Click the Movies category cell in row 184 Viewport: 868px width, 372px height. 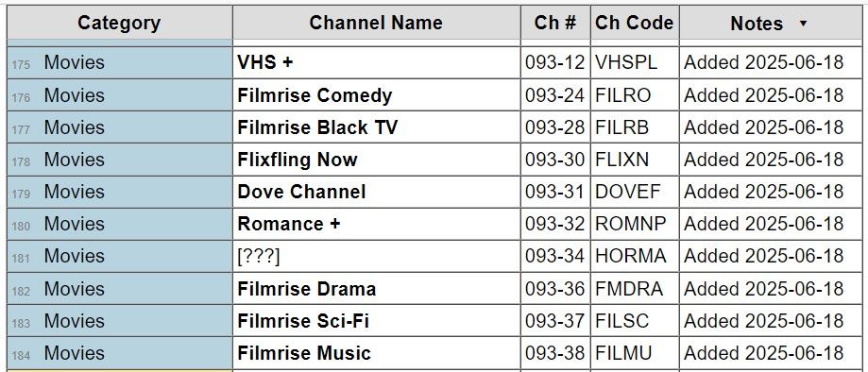(120, 352)
